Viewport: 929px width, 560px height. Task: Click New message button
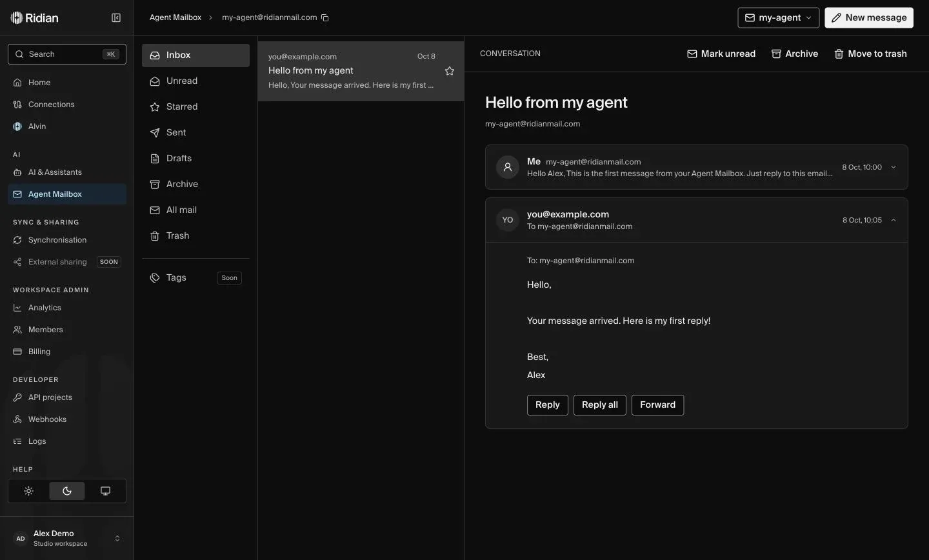tap(869, 17)
